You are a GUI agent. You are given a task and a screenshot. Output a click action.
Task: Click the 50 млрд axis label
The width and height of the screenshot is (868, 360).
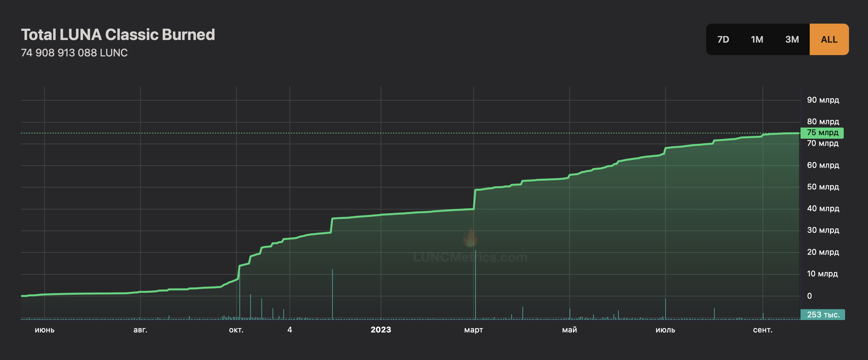coord(823,187)
